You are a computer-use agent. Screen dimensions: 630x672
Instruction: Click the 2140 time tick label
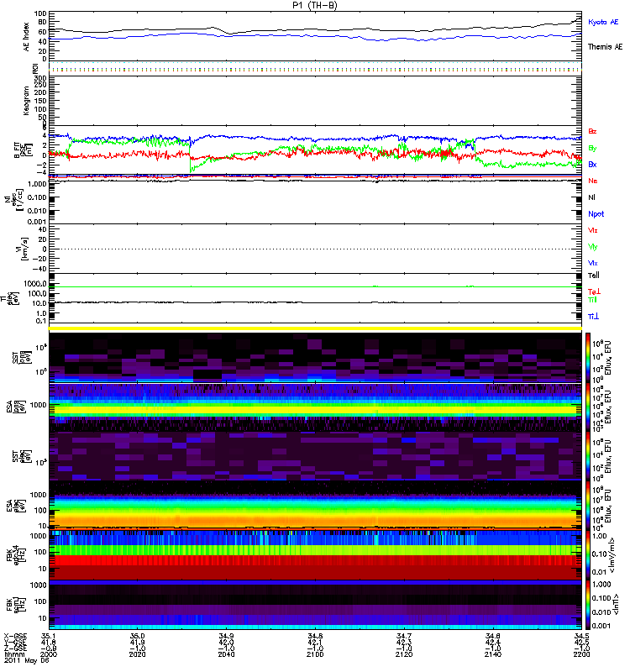(x=493, y=654)
